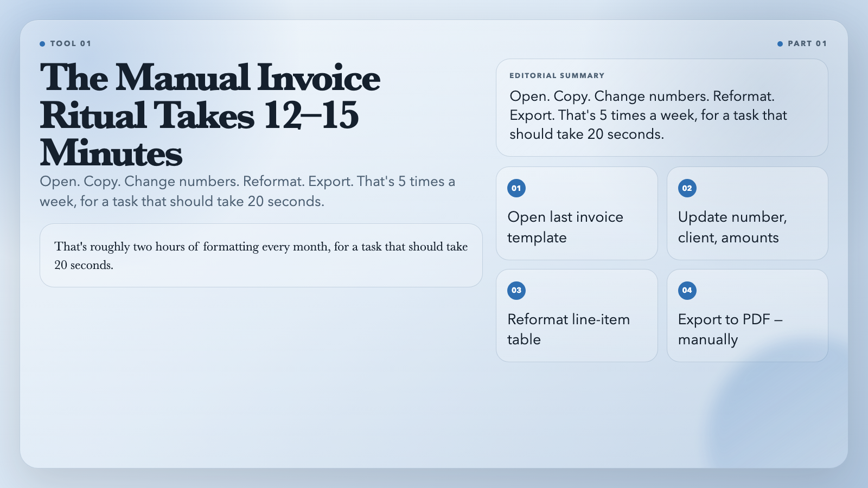Click 'Open last invoice template' text
868x488 pixels.
pos(565,227)
